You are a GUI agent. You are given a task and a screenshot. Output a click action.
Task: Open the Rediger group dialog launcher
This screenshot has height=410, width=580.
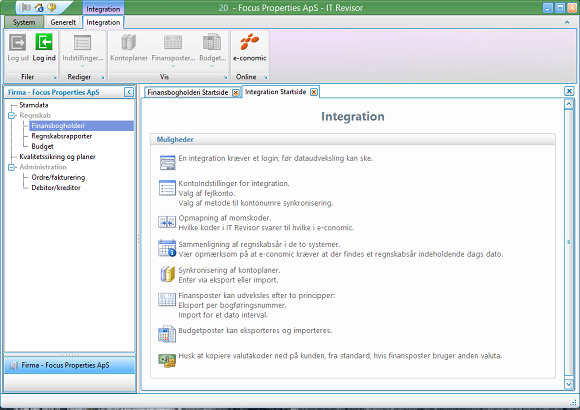[102, 77]
